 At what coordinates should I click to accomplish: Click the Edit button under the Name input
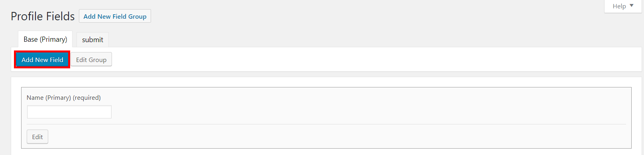(37, 137)
